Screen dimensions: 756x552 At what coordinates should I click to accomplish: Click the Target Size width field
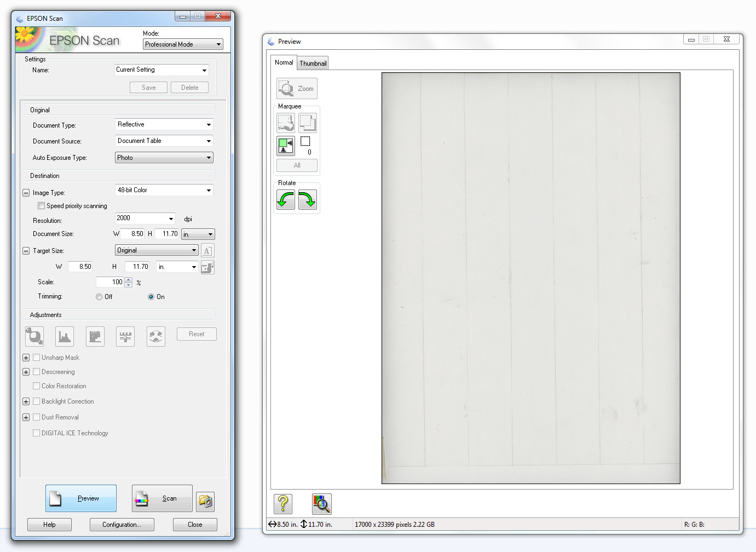pyautogui.click(x=80, y=267)
